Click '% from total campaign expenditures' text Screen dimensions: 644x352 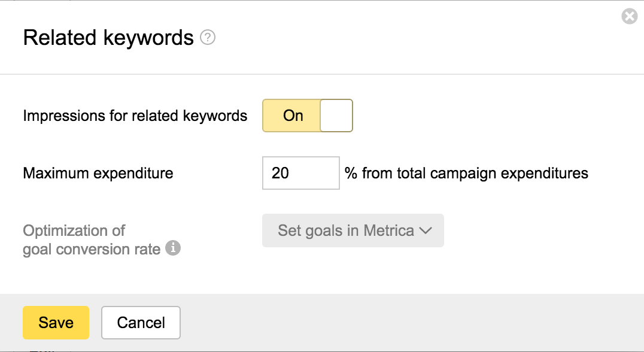point(466,174)
